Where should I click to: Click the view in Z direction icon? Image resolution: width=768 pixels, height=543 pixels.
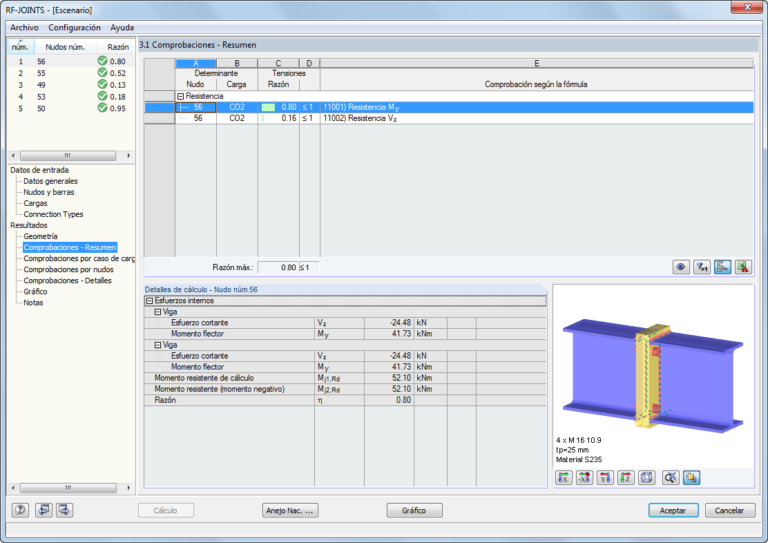626,477
